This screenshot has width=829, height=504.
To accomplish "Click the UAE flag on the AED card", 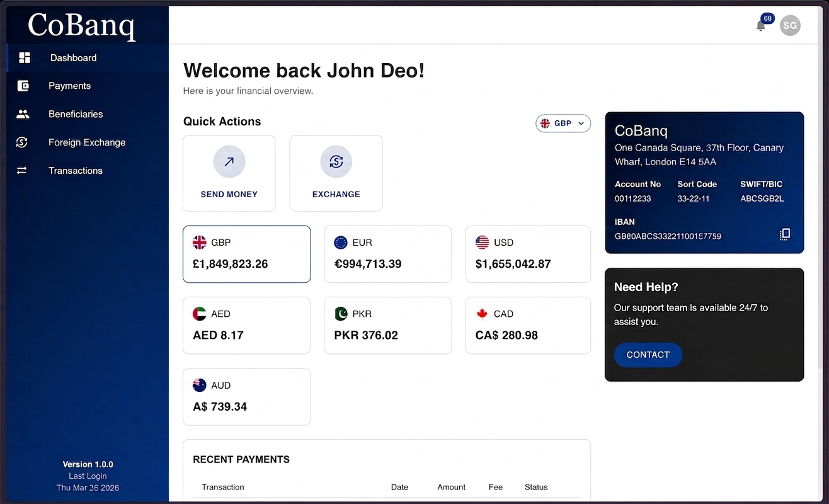I will point(200,314).
